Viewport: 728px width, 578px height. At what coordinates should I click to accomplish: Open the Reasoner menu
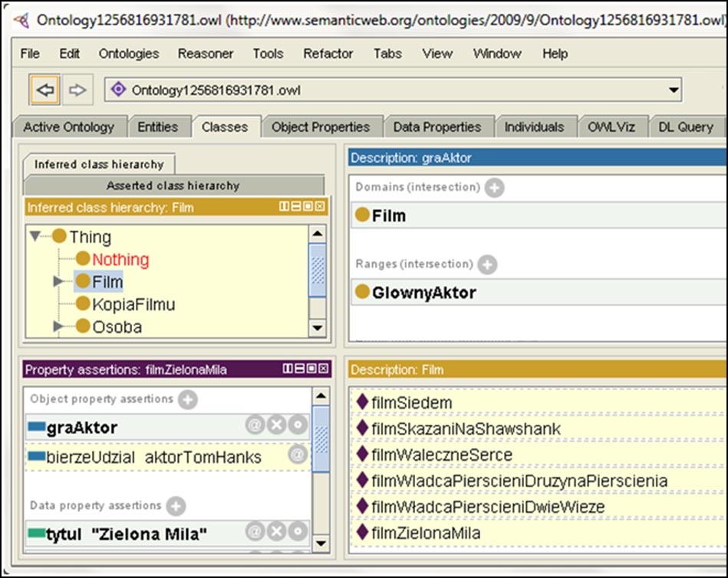206,54
